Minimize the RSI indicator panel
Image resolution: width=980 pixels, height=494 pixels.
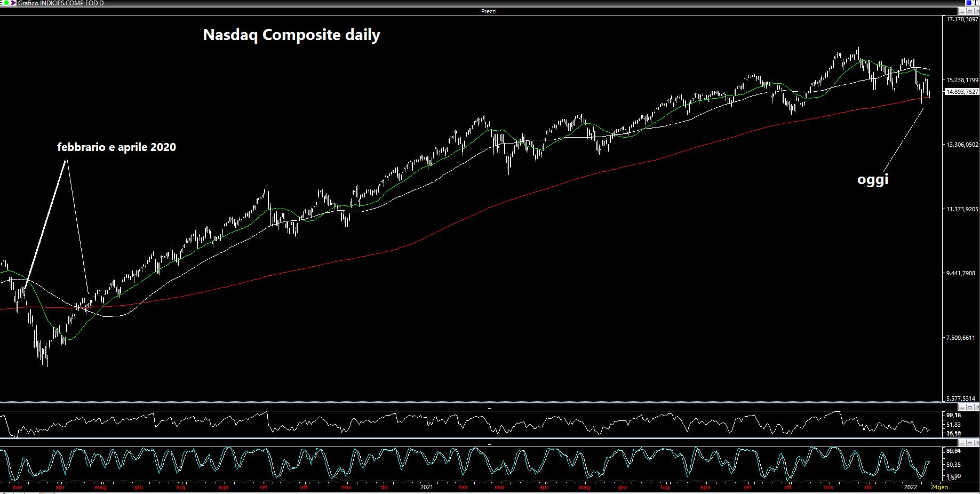tap(962, 407)
